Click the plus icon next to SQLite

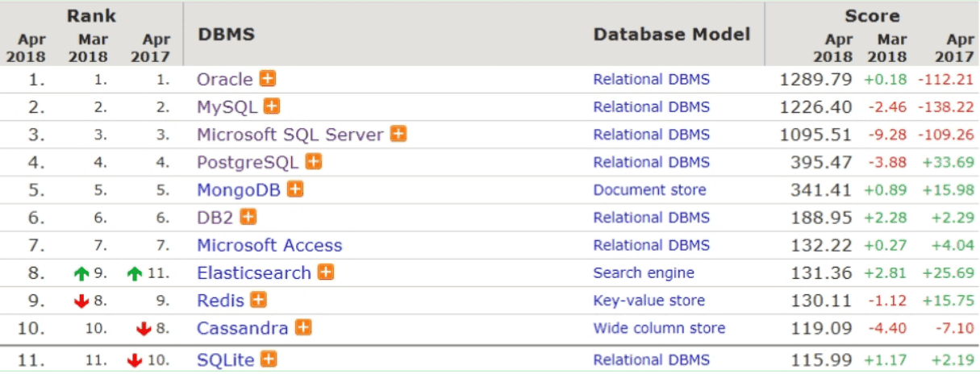(x=269, y=359)
